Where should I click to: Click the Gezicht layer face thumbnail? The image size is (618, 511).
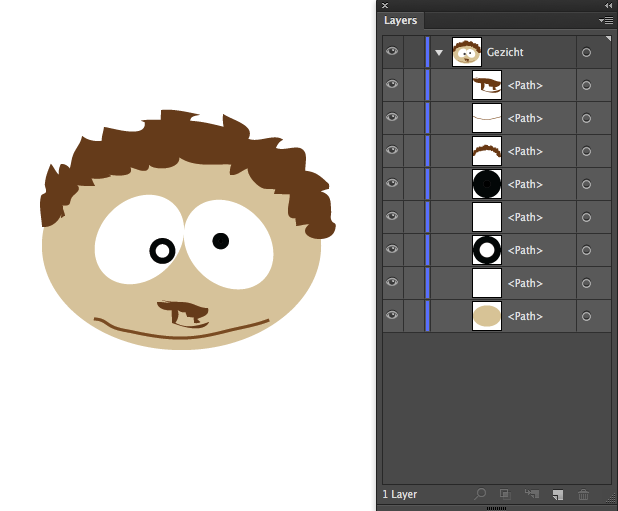tap(467, 52)
